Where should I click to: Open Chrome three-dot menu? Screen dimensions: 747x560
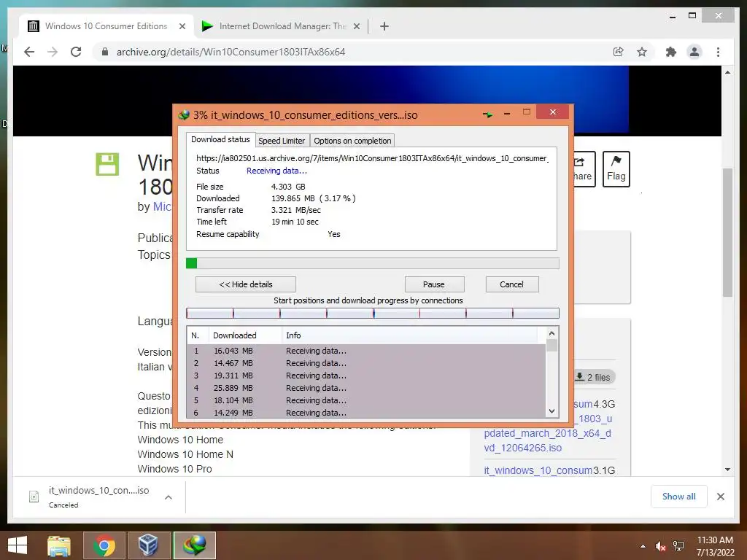(718, 52)
